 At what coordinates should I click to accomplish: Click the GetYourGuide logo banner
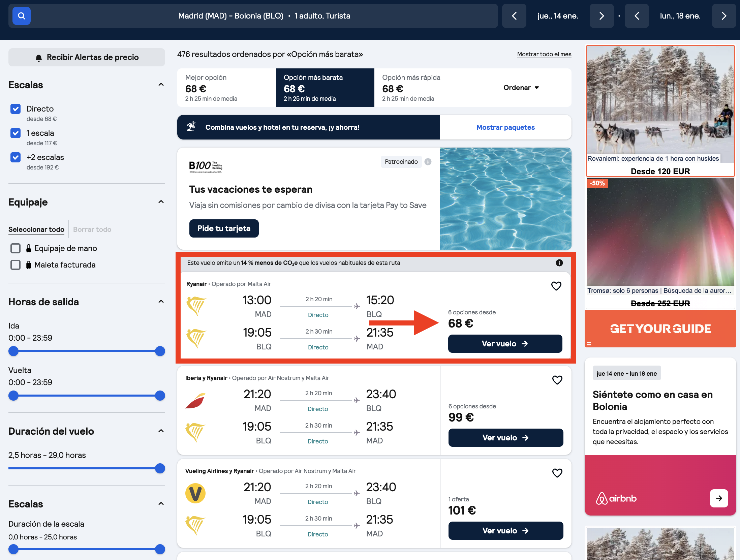tap(660, 329)
